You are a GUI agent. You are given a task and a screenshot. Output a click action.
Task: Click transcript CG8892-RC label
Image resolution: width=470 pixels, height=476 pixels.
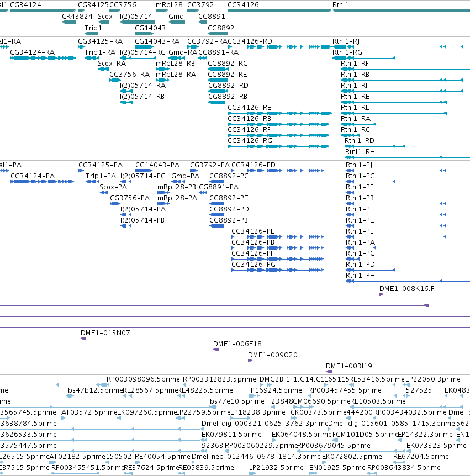pyautogui.click(x=228, y=64)
